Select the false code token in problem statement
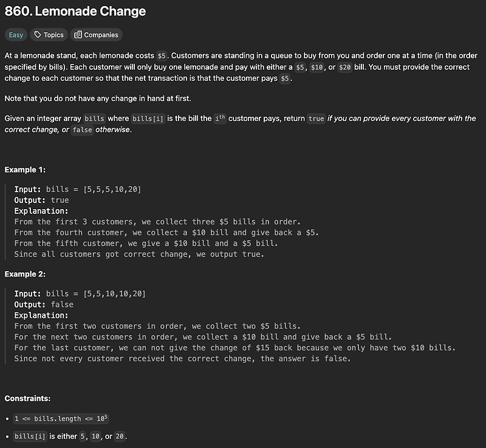Screen dimensions: 486x448 [x=83, y=129]
